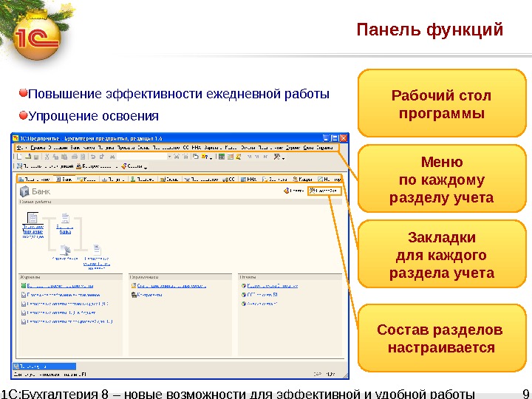
Task: Switch to the Склад section tab
Action: 169,179
